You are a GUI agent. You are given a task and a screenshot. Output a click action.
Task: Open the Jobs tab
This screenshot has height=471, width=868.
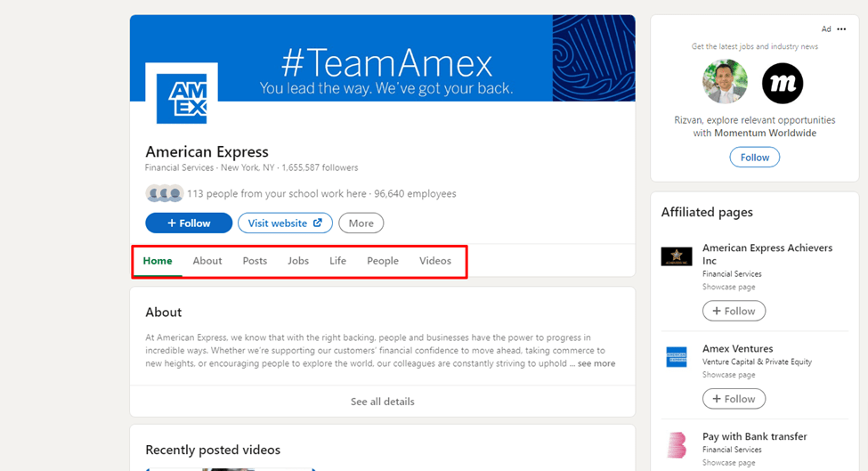pyautogui.click(x=298, y=261)
